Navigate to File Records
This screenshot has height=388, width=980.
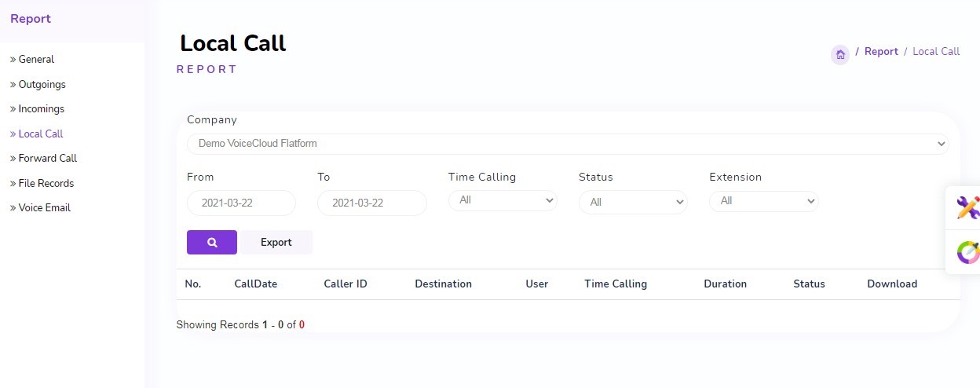coord(46,184)
